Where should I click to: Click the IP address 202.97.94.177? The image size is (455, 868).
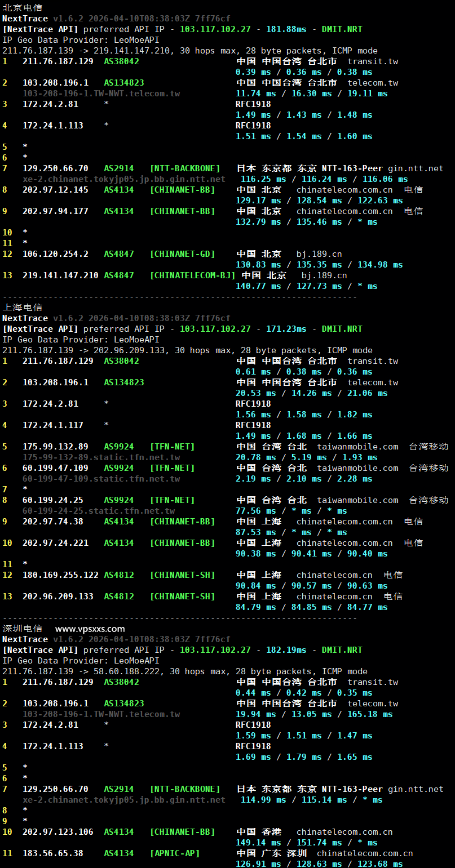pos(55,211)
